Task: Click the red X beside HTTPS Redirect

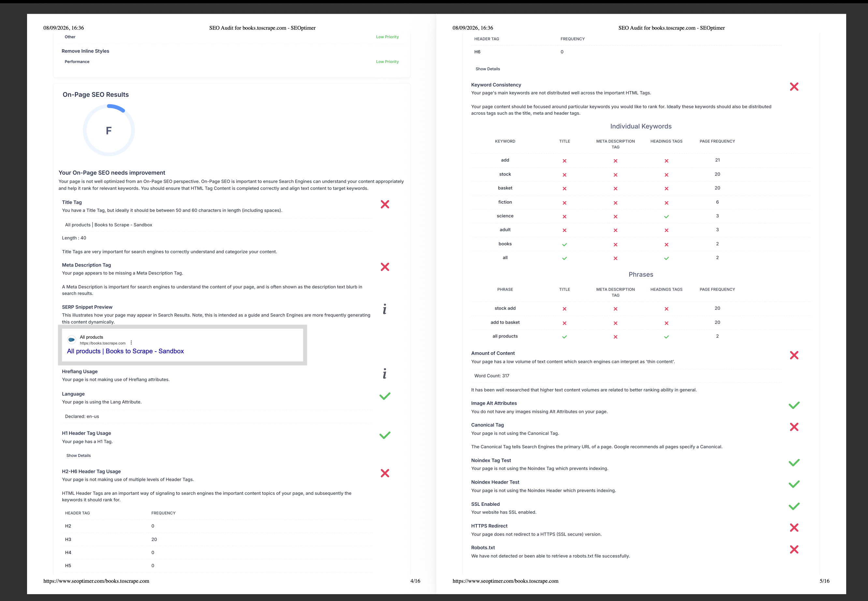Action: [x=794, y=528]
